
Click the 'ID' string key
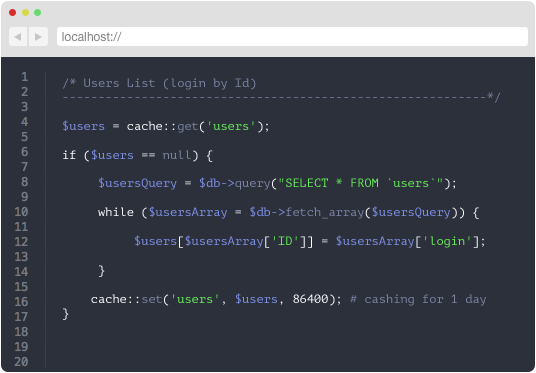coord(285,241)
